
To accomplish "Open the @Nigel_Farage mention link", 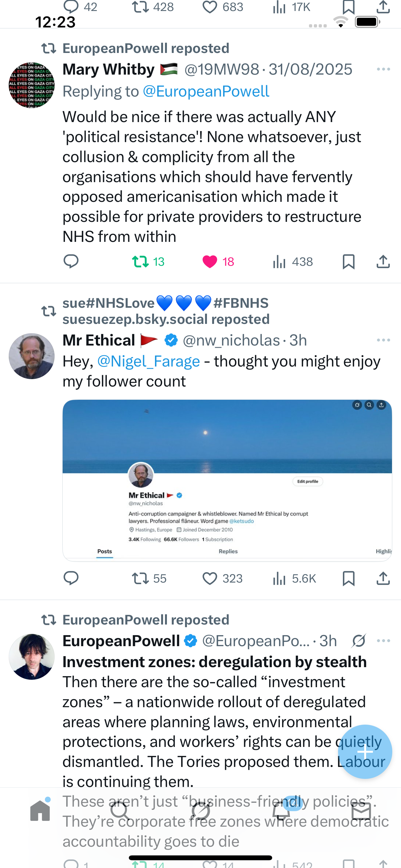I will [x=148, y=361].
